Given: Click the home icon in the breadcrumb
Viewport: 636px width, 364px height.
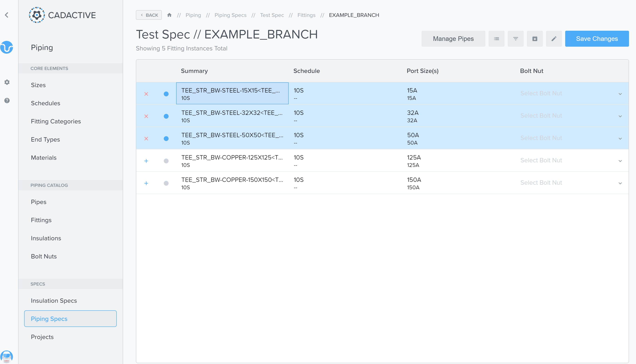Looking at the screenshot, I should pos(169,15).
